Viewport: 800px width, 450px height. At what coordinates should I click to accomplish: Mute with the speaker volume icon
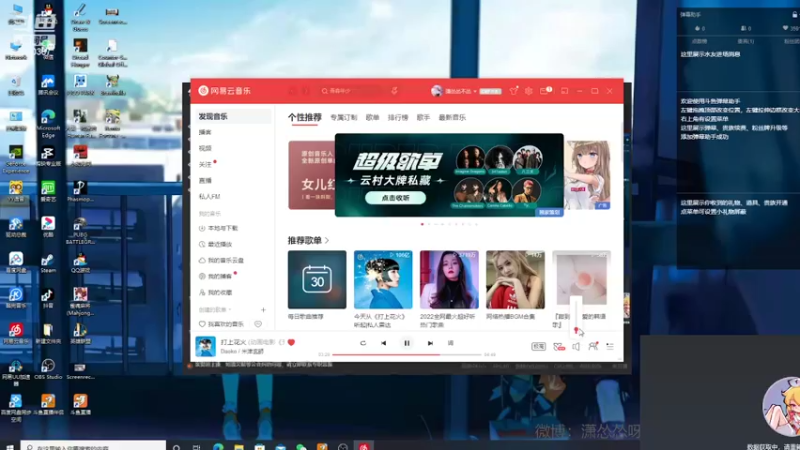(x=576, y=346)
